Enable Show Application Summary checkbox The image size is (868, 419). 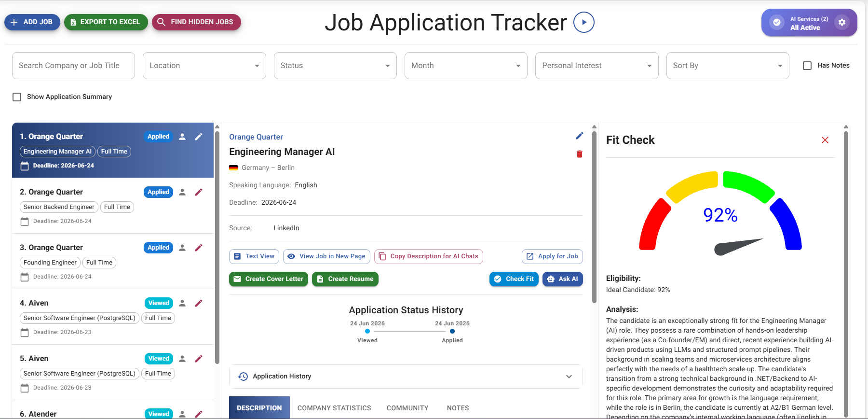(17, 97)
